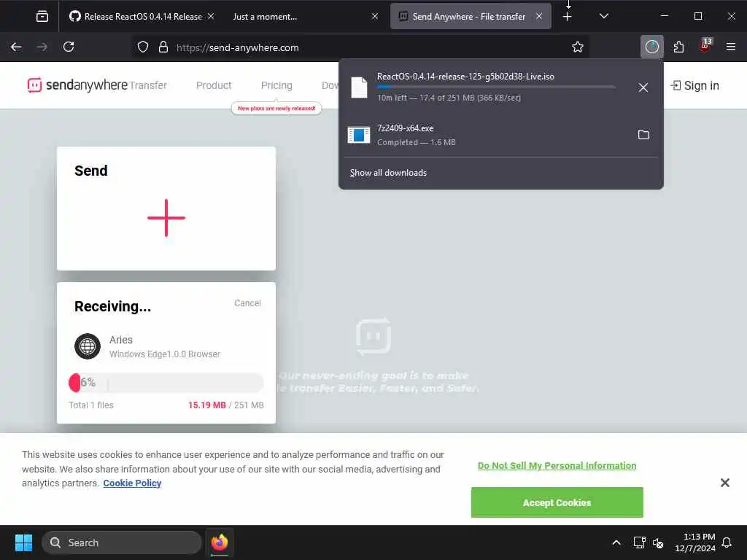This screenshot has height=560, width=747.
Task: Click the ReactOS ISO file icon
Action: click(x=359, y=87)
